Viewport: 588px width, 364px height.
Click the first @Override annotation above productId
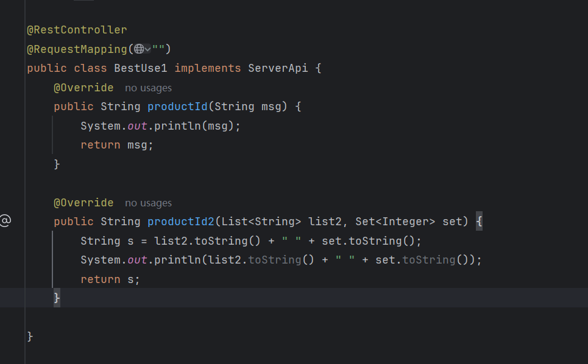pos(83,88)
